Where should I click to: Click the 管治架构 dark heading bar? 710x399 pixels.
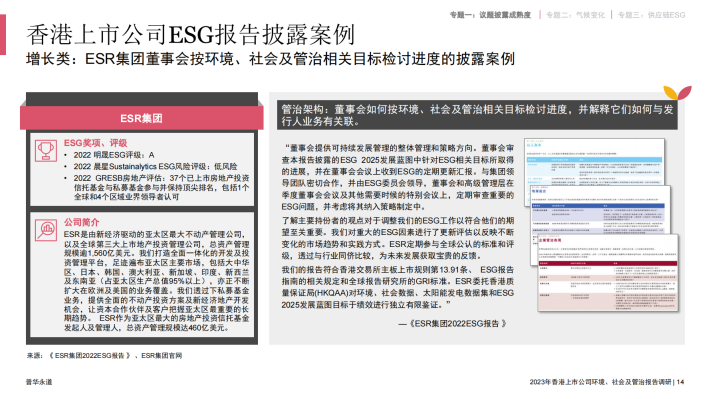click(x=477, y=115)
